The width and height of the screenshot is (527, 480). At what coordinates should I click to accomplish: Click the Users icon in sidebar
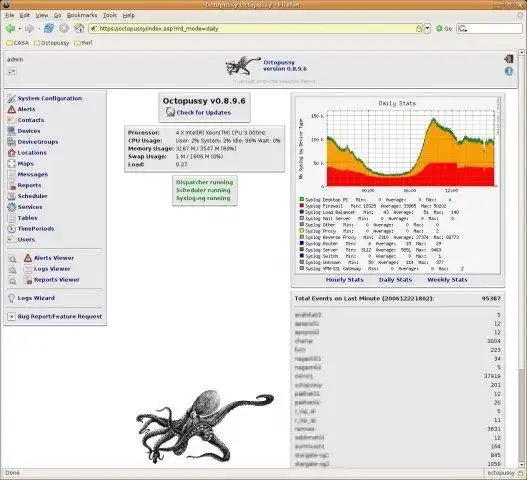pyautogui.click(x=12, y=239)
